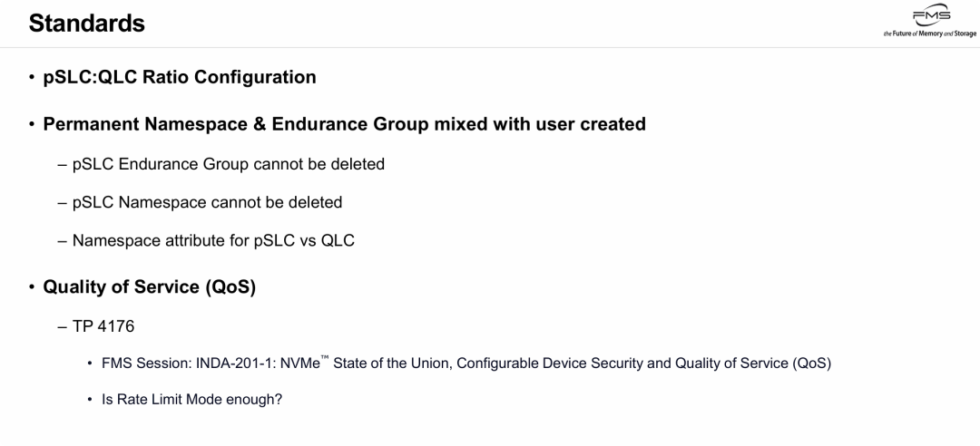Click the dash before Namespace attribute line
980x446 pixels.
pos(62,241)
